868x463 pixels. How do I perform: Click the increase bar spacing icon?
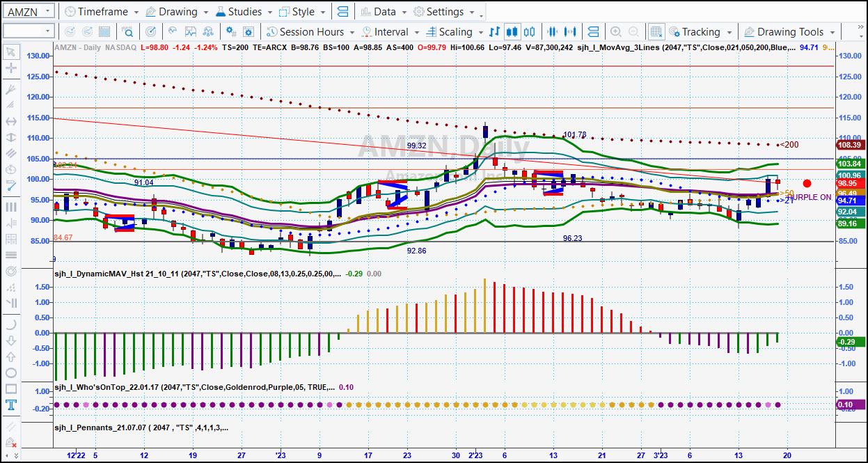click(x=571, y=32)
